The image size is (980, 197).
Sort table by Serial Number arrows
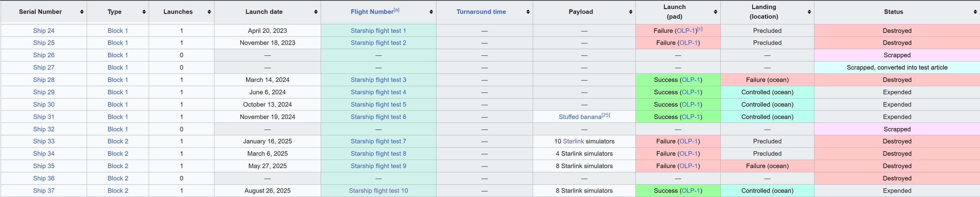pyautogui.click(x=82, y=12)
